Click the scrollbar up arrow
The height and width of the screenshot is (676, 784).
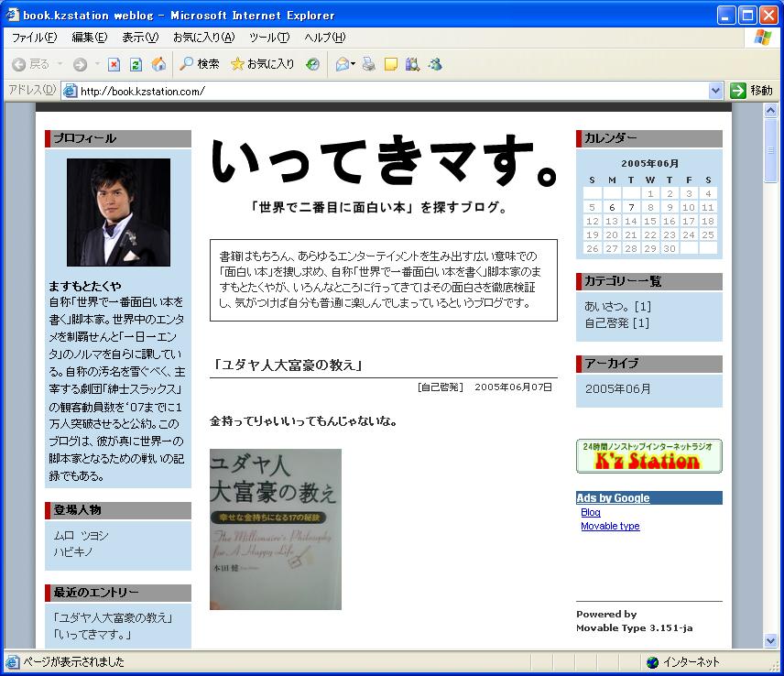pyautogui.click(x=770, y=110)
